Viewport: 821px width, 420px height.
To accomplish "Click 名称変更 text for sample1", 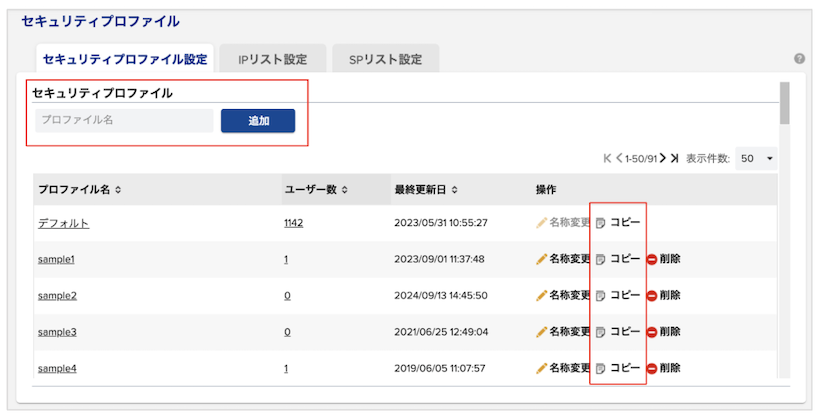I will pos(569,259).
